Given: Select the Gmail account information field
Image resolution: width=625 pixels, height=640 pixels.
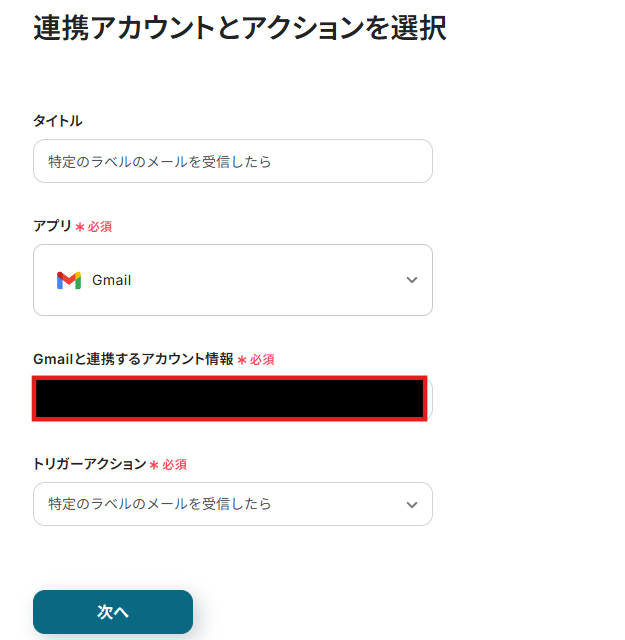Looking at the screenshot, I should 231,398.
